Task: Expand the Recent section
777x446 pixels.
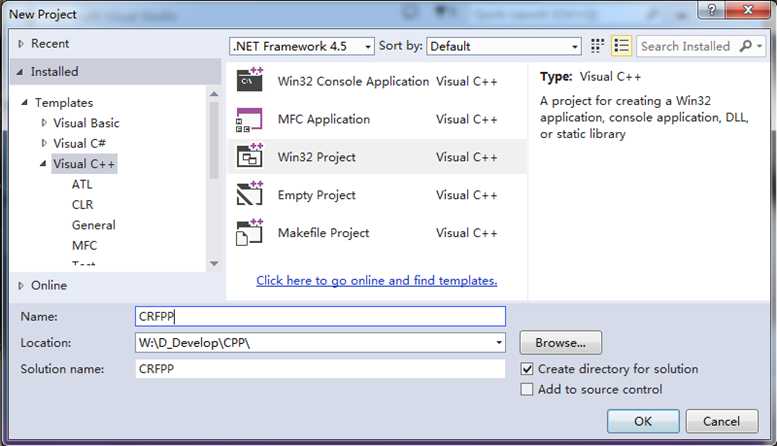Action: pos(21,44)
